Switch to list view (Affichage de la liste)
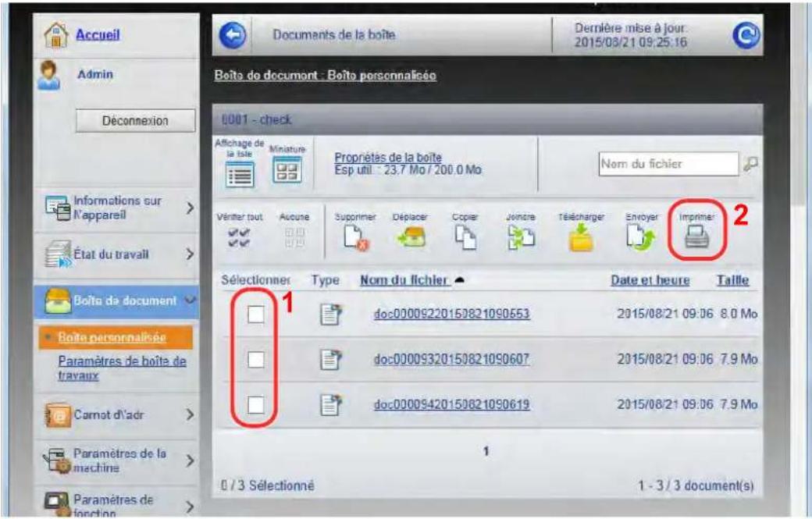 (240, 174)
